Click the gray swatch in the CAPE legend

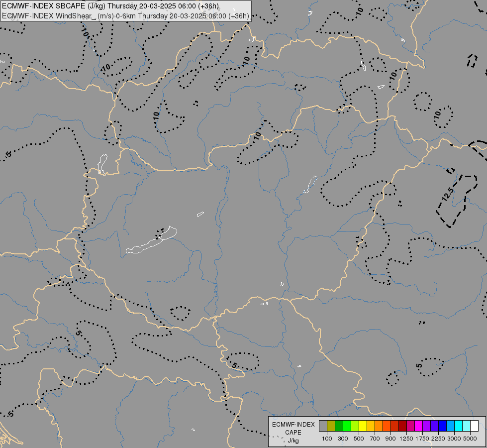point(323,426)
